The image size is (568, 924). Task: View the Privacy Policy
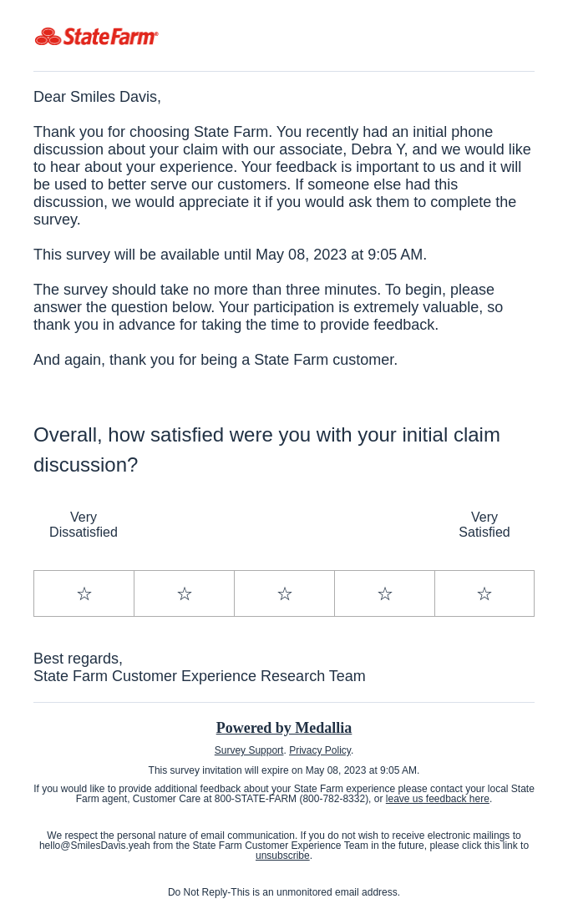click(x=320, y=750)
